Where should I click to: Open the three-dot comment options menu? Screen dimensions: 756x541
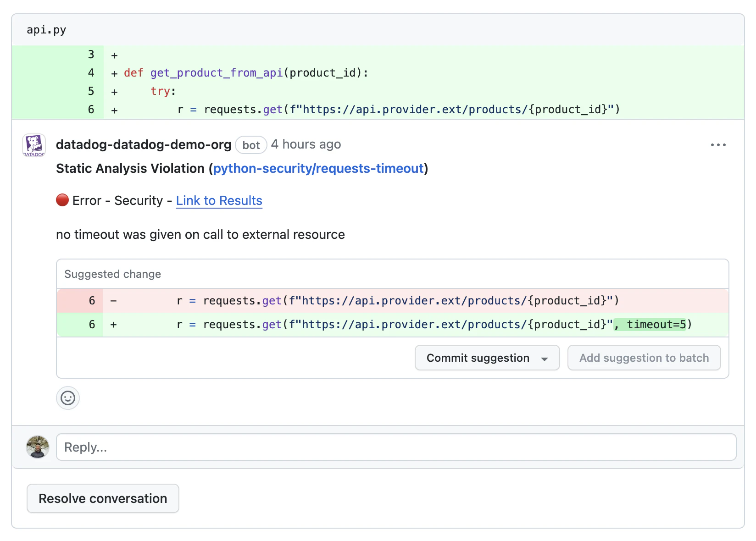point(718,145)
